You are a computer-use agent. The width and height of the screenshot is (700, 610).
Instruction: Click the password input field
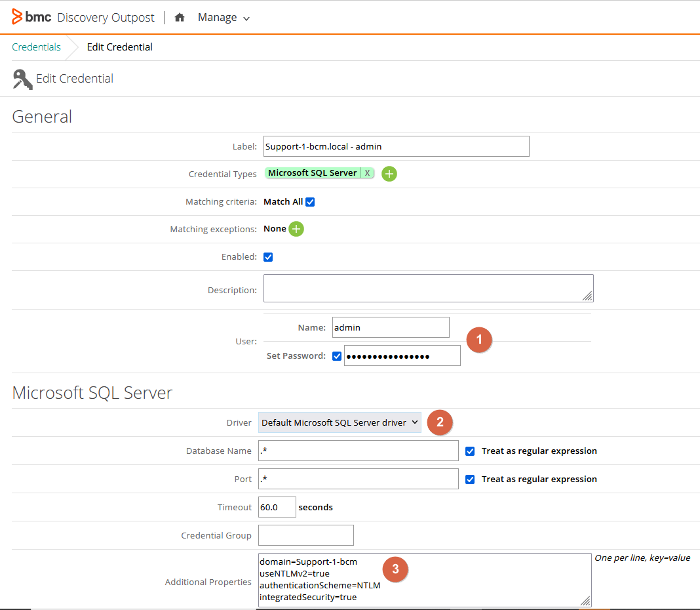402,356
